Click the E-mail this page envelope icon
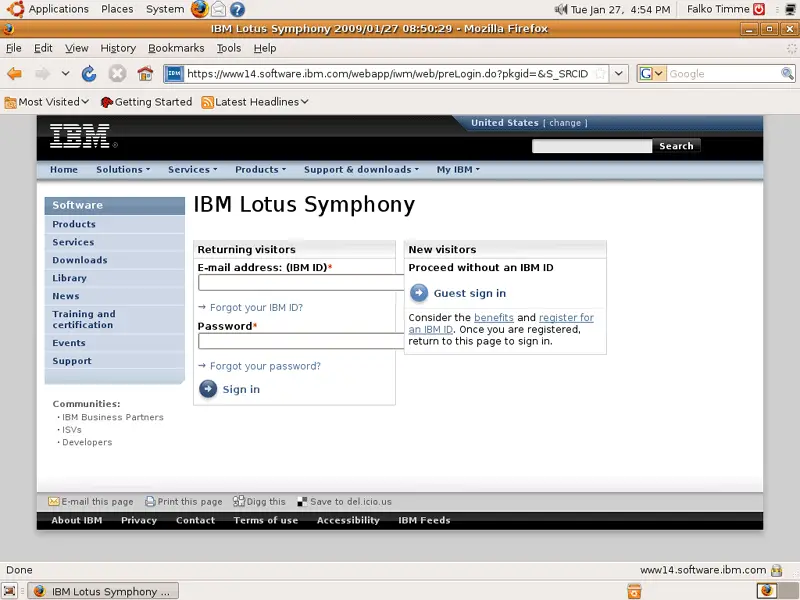The image size is (800, 600). (54, 502)
